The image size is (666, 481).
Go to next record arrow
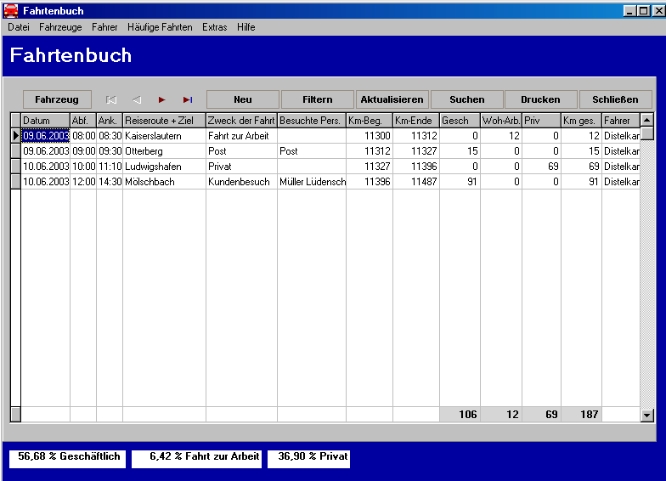click(162, 100)
